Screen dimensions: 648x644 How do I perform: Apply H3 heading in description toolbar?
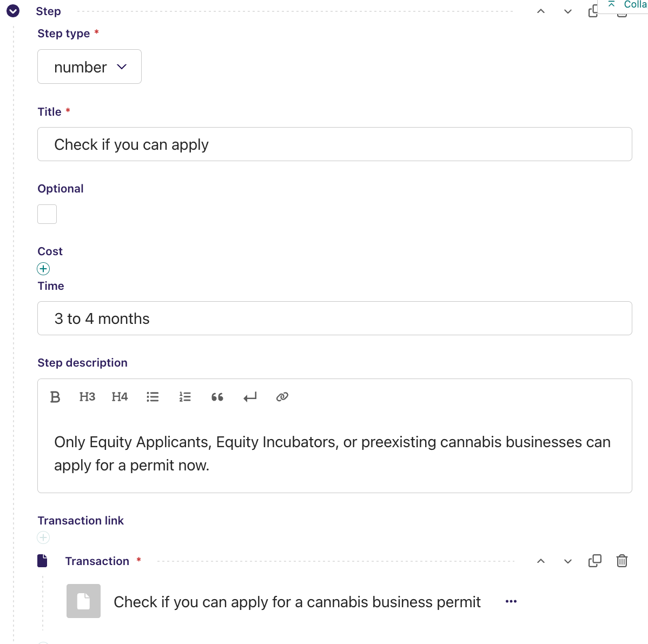click(87, 397)
